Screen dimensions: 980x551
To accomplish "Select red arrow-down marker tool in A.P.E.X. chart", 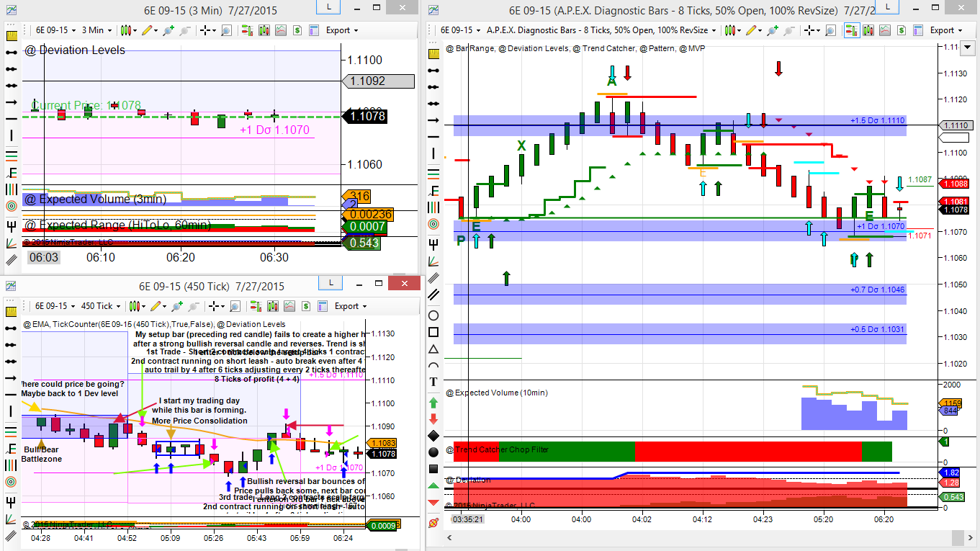I will coord(433,418).
